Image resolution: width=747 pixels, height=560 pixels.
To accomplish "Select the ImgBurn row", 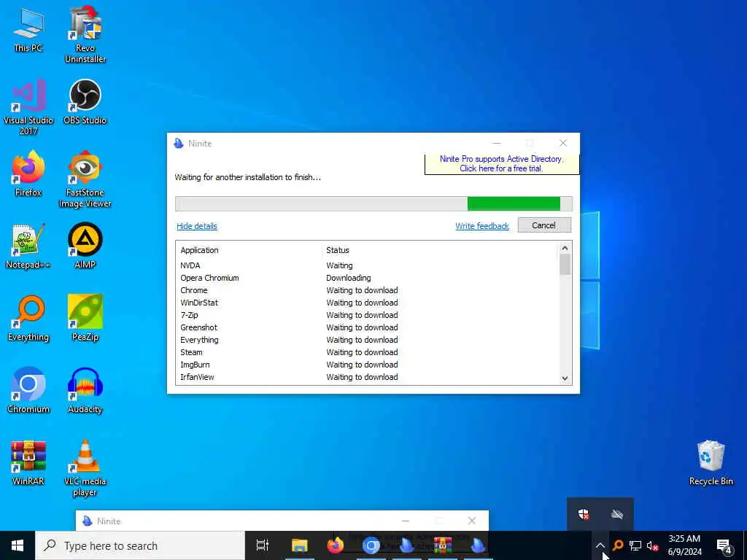I will (x=367, y=365).
